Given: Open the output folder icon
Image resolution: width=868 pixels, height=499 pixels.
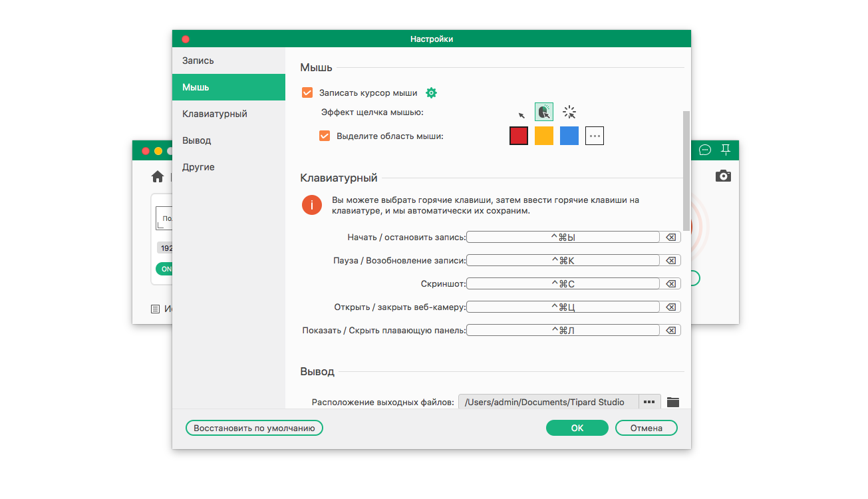Looking at the screenshot, I should [x=673, y=402].
